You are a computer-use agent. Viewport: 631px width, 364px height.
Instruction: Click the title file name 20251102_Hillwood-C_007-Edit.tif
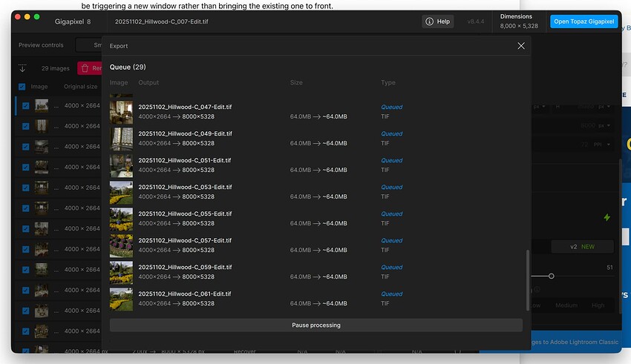[161, 21]
